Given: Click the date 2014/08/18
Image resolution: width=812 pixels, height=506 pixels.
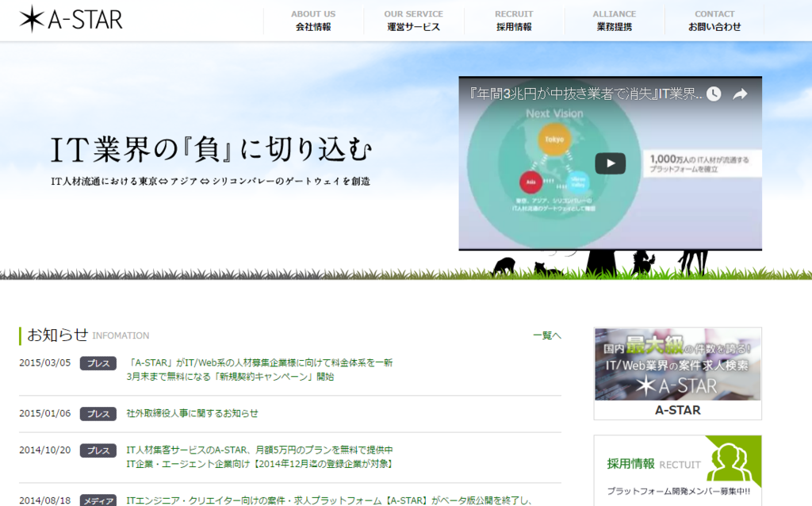Looking at the screenshot, I should click(45, 500).
